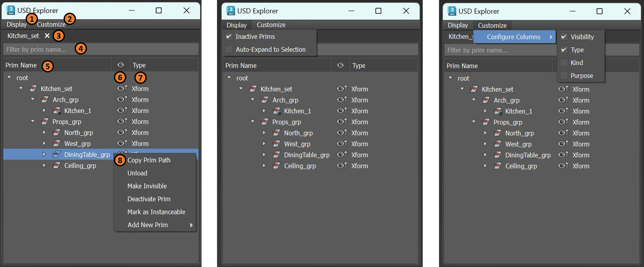Viewport: 644px width, 267px height.
Task: Switch to the Kitchen_set stage tab
Action: click(x=23, y=36)
